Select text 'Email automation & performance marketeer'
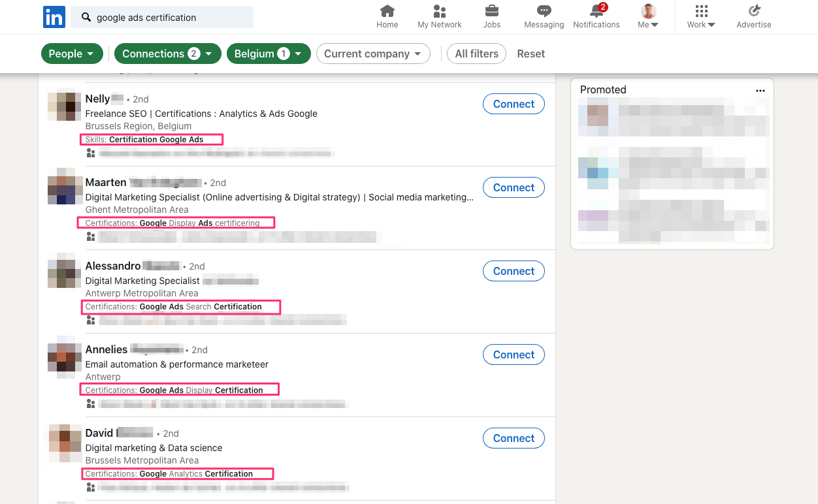 [177, 364]
